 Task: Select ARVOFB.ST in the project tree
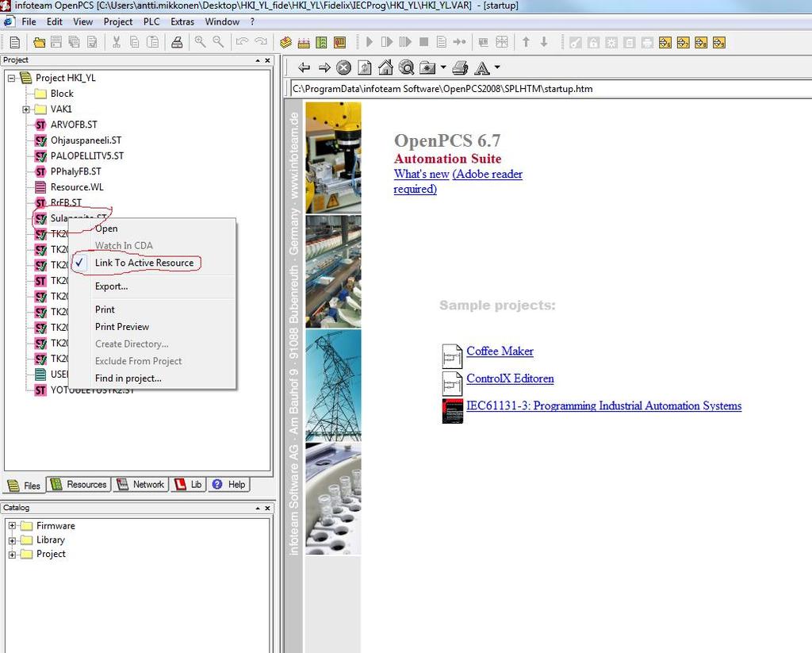point(74,125)
